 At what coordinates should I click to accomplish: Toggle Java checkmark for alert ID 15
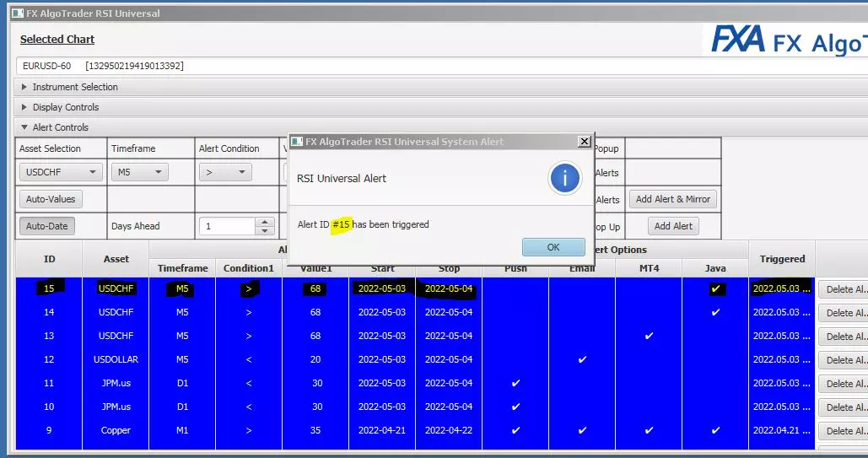pos(715,288)
